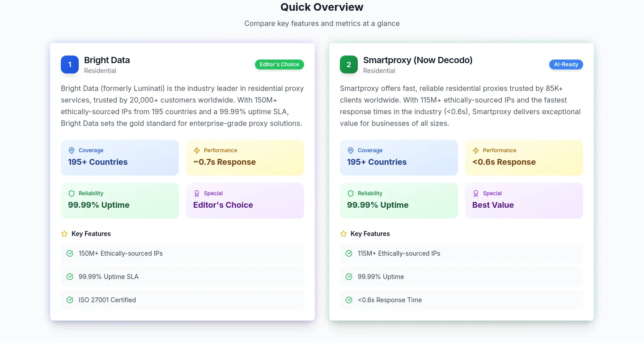Click the Key Features star icon under Bright Data
This screenshot has height=343, width=644.
[x=64, y=234]
